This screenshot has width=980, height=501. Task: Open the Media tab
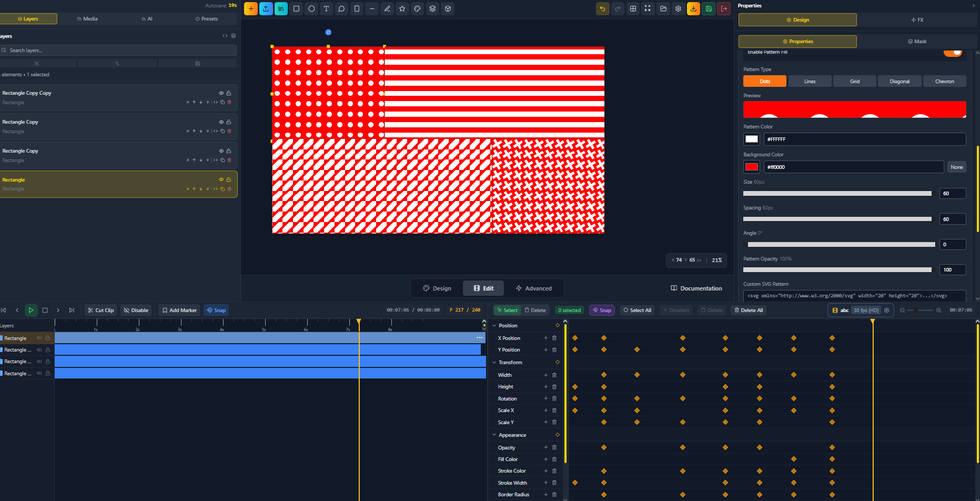point(87,18)
